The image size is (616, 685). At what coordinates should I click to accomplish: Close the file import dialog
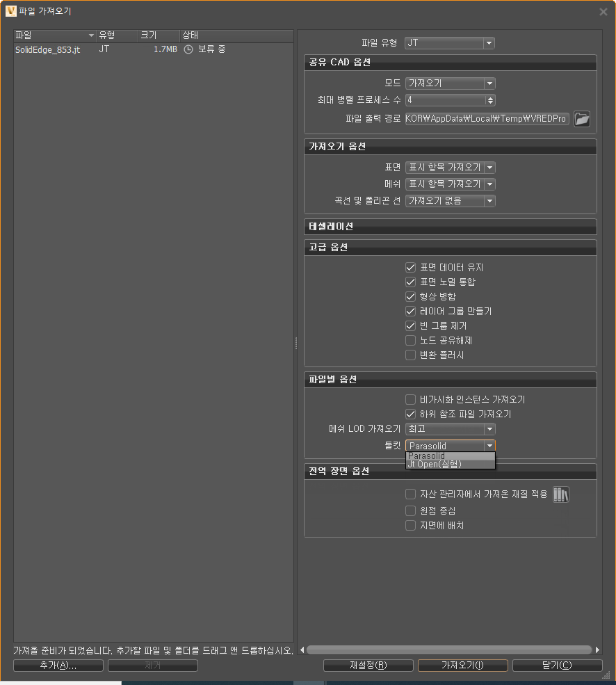click(603, 12)
